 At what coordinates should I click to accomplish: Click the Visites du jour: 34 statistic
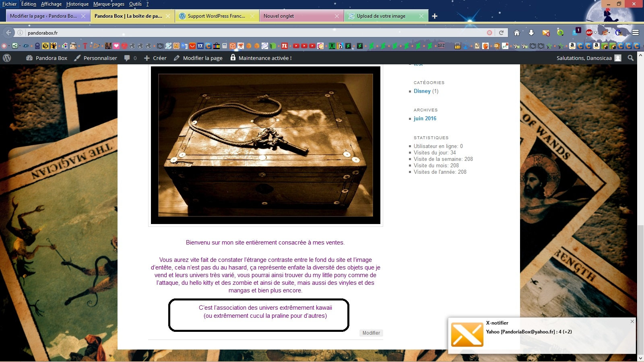tap(435, 152)
